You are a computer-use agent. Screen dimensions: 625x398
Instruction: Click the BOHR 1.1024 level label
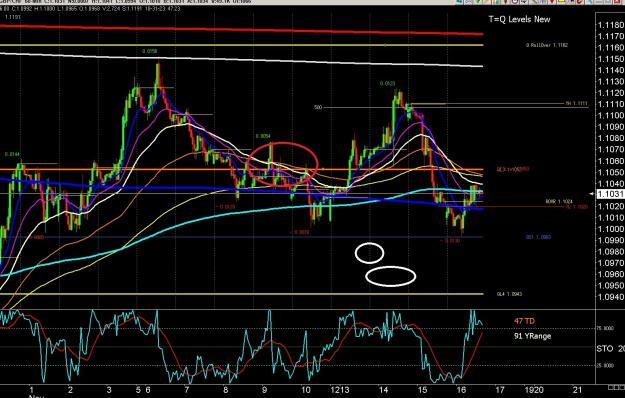(559, 202)
